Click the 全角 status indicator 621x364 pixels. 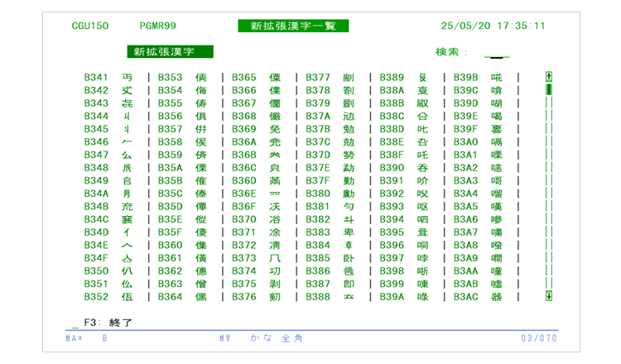292,338
